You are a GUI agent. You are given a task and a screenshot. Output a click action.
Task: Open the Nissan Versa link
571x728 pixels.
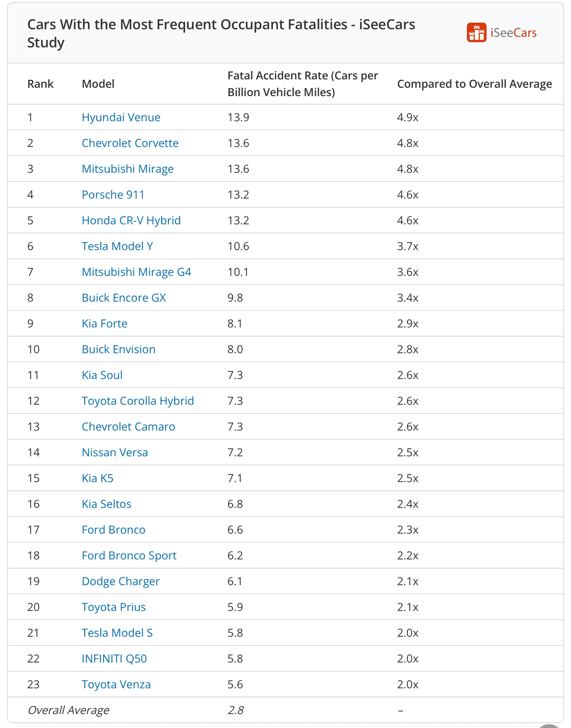click(x=115, y=452)
